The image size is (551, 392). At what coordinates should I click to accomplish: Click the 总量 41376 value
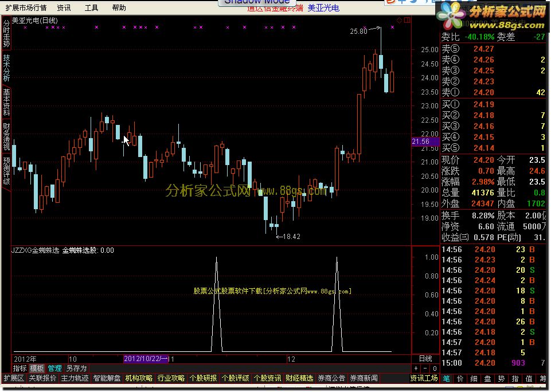pyautogui.click(x=483, y=193)
